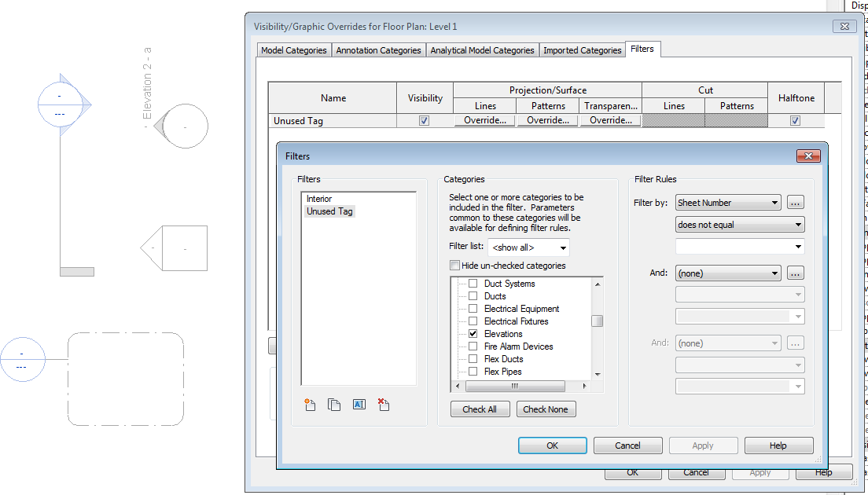
Task: Open the does not equal operator dropdown
Action: click(x=740, y=225)
